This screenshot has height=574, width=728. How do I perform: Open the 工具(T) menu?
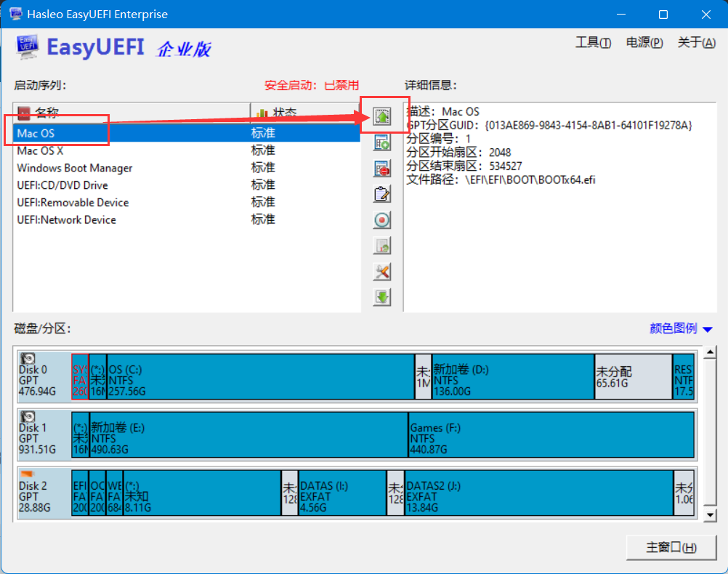click(x=593, y=42)
